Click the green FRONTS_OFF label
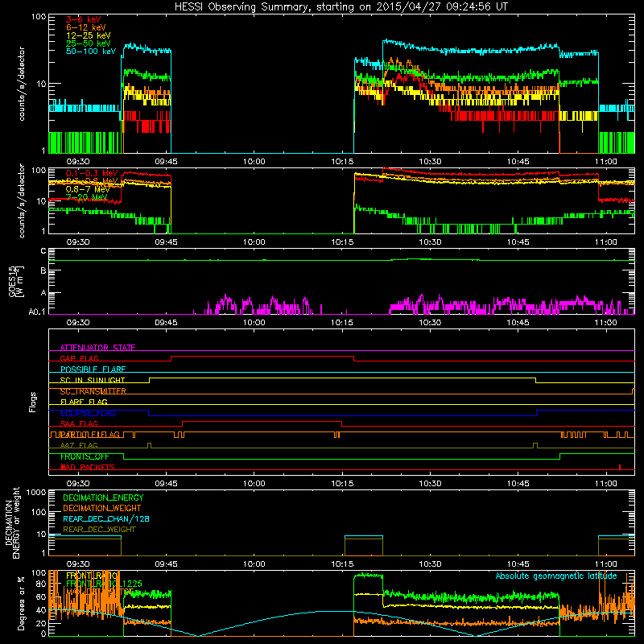This screenshot has height=644, width=644. 85,456
